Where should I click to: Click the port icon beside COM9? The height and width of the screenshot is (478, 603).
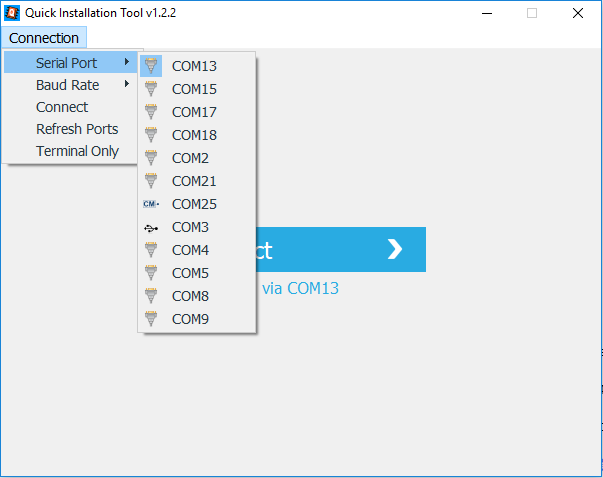[x=151, y=319]
